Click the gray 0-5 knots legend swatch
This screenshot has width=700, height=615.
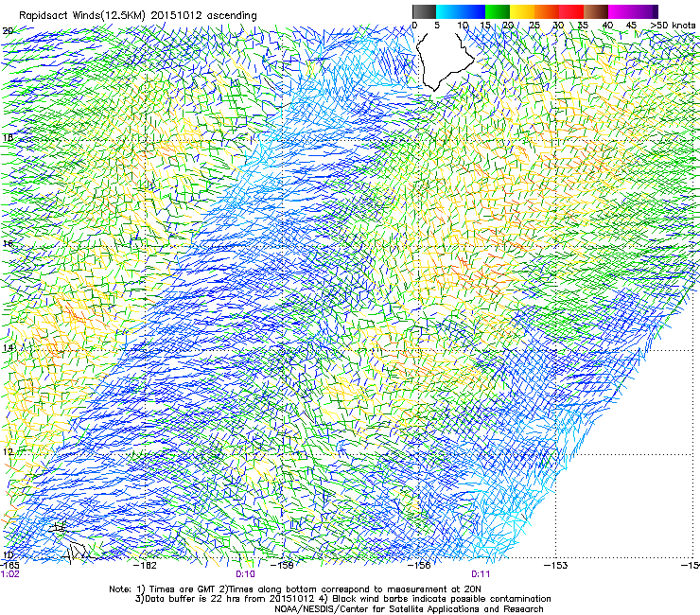pos(424,11)
